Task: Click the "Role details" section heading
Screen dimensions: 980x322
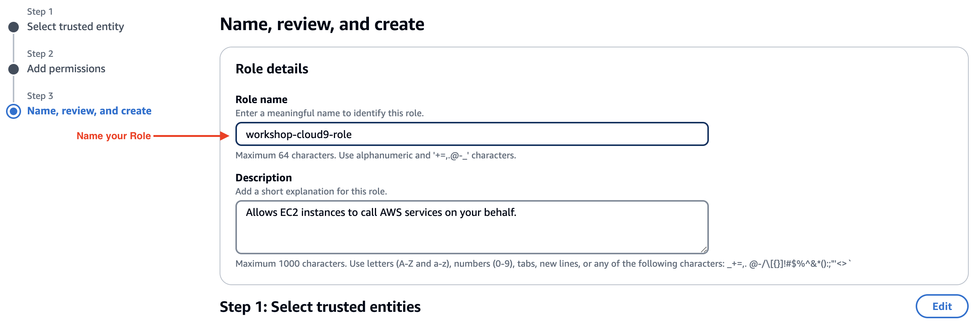Action: pos(272,69)
